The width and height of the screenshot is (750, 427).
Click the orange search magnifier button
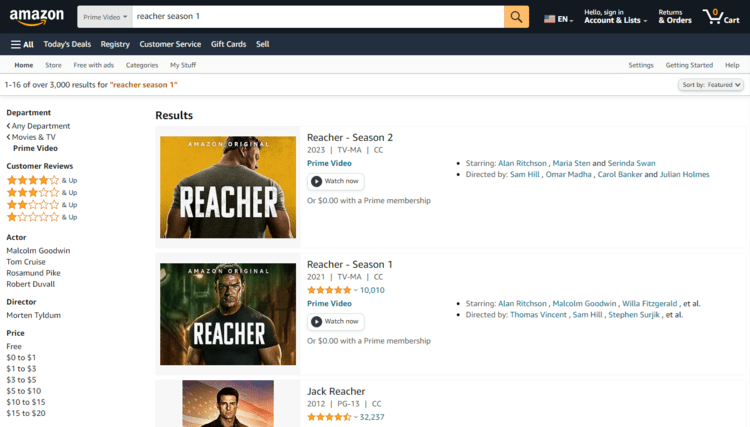(516, 17)
